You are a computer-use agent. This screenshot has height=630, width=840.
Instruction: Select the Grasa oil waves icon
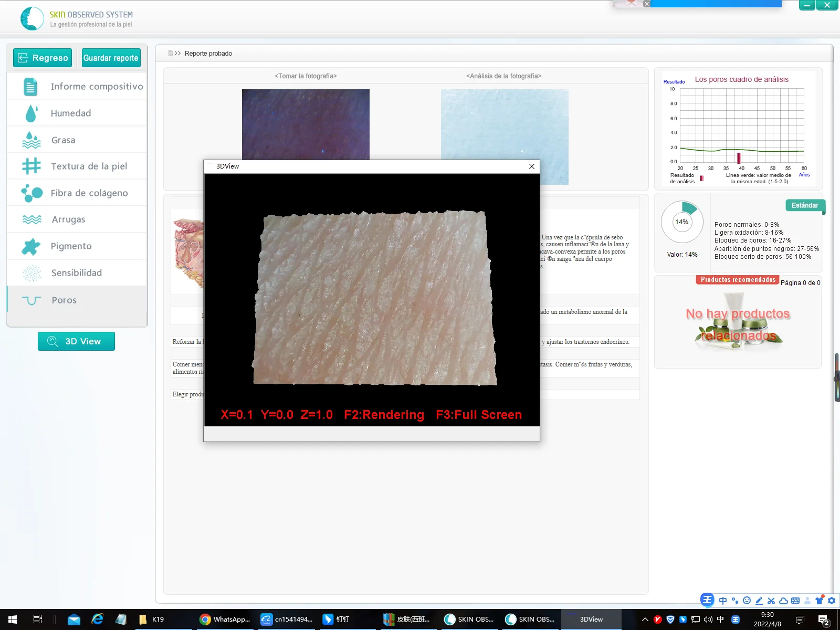click(31, 140)
